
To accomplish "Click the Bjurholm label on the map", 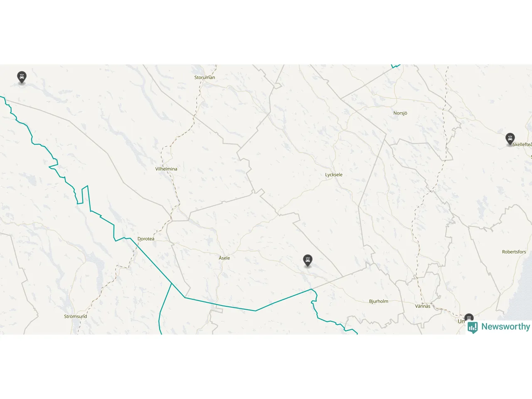I will [379, 301].
